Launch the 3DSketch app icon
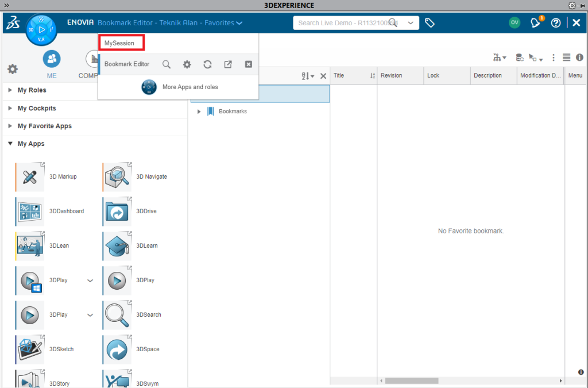Image resolution: width=588 pixels, height=388 pixels. click(x=30, y=349)
